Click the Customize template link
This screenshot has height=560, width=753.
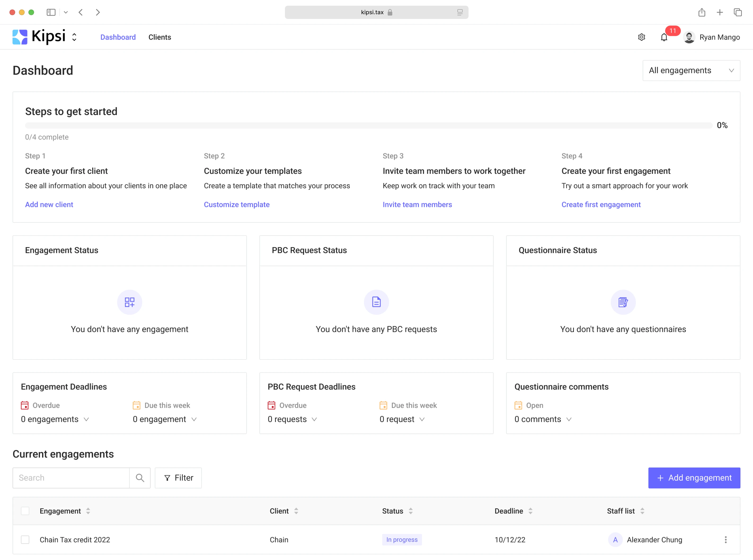point(237,204)
